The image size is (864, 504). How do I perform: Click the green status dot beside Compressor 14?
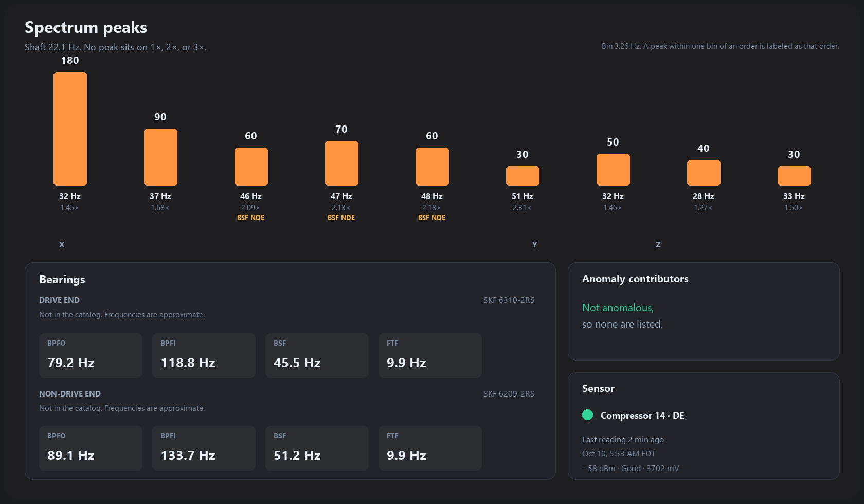click(587, 415)
